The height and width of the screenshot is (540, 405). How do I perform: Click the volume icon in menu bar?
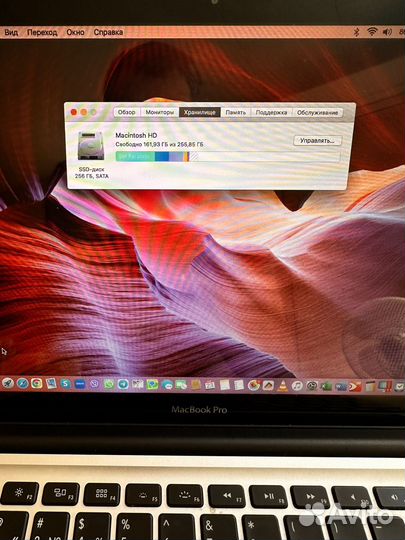(x=387, y=32)
